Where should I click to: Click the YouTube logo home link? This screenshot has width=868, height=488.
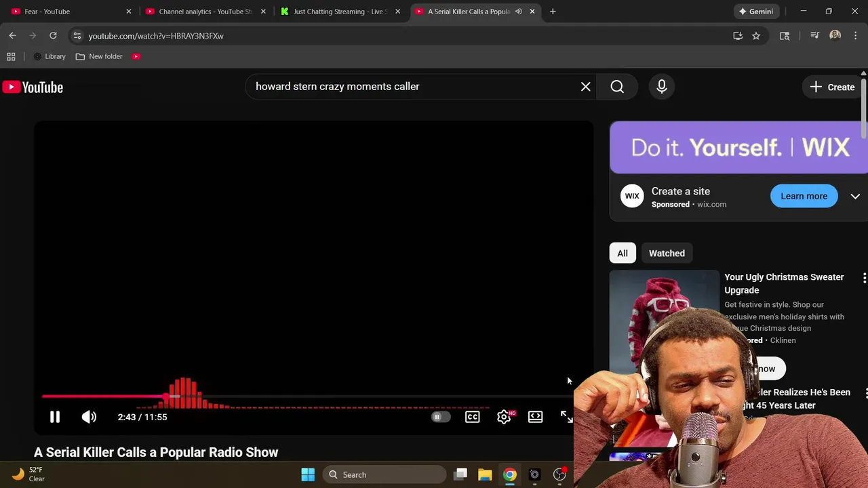pyautogui.click(x=33, y=87)
